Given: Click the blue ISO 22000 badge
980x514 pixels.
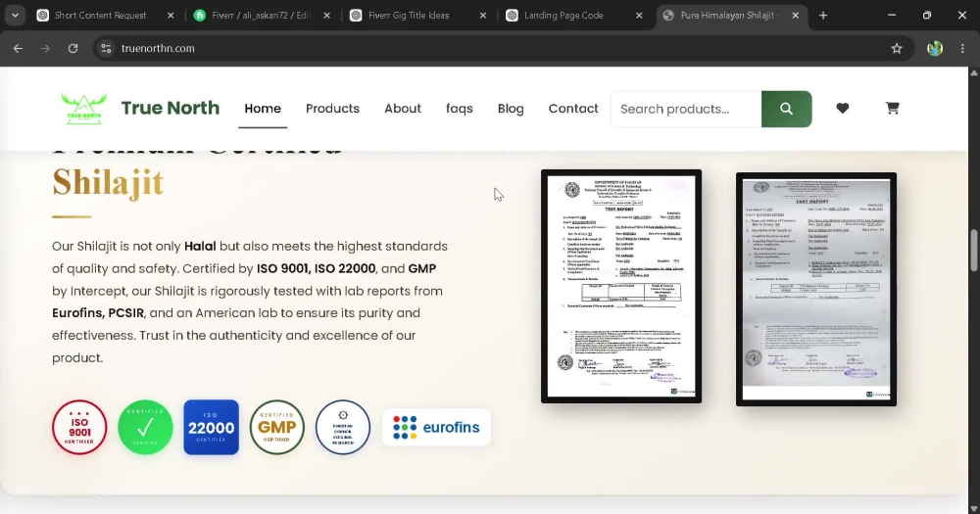Looking at the screenshot, I should click(212, 427).
